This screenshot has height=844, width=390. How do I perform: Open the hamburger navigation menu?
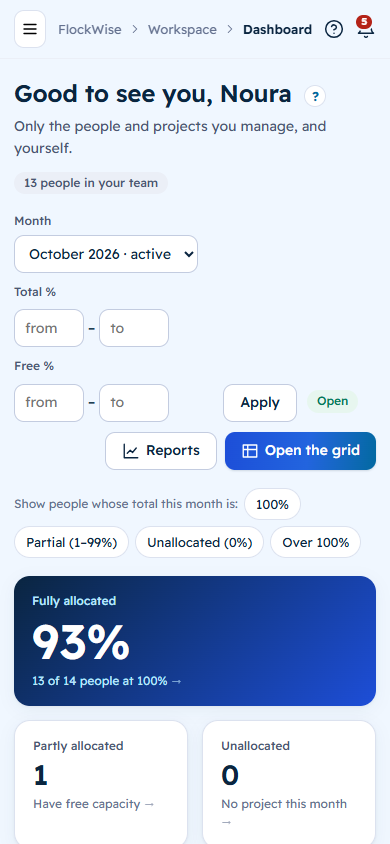[30, 29]
